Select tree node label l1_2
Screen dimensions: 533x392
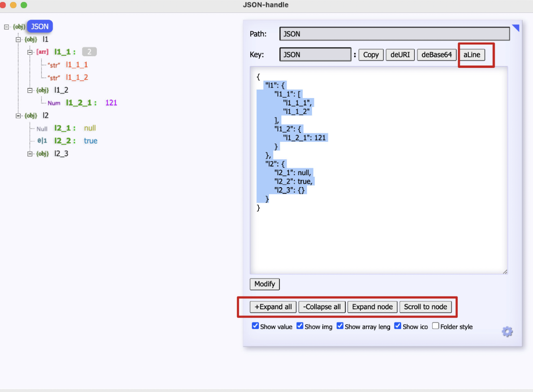pos(61,90)
